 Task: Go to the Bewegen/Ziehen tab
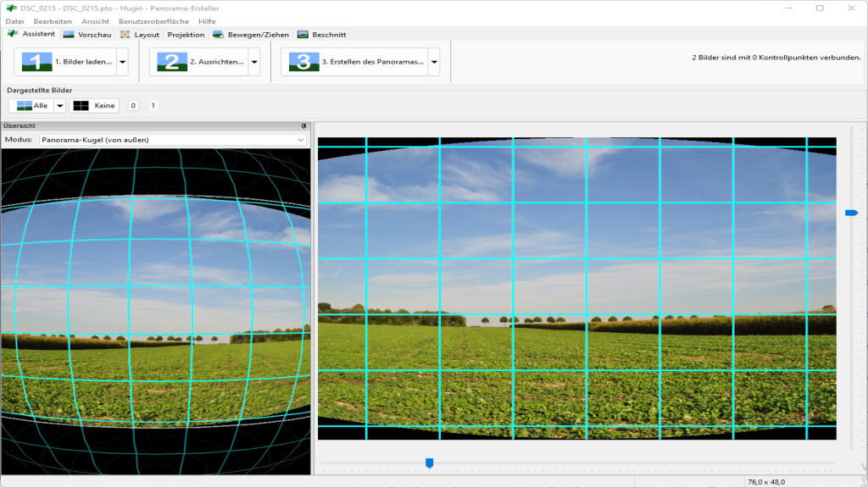(251, 35)
